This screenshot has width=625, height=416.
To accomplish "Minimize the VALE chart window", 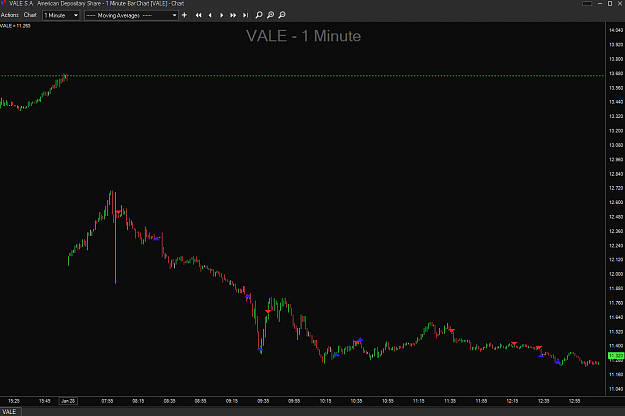I will (600, 4).
